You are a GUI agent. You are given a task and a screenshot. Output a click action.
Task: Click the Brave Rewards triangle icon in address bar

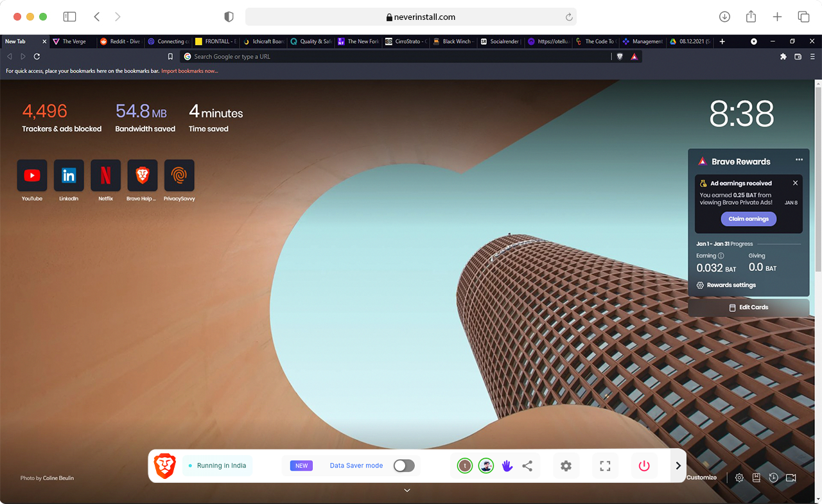click(634, 56)
